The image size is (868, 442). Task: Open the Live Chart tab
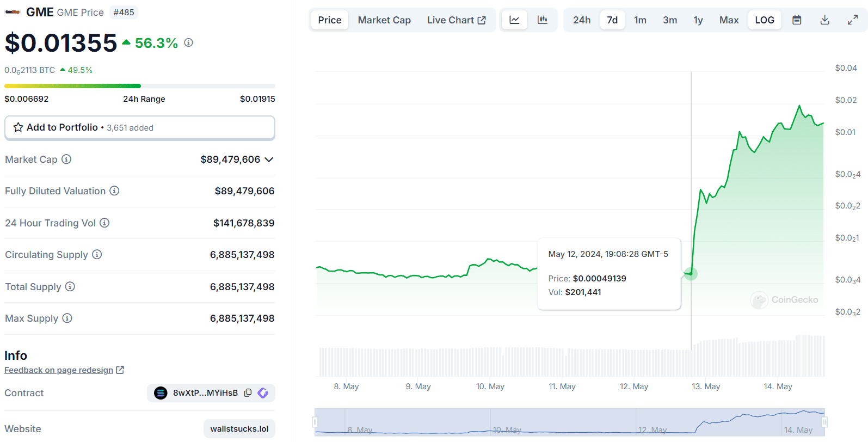pyautogui.click(x=456, y=20)
